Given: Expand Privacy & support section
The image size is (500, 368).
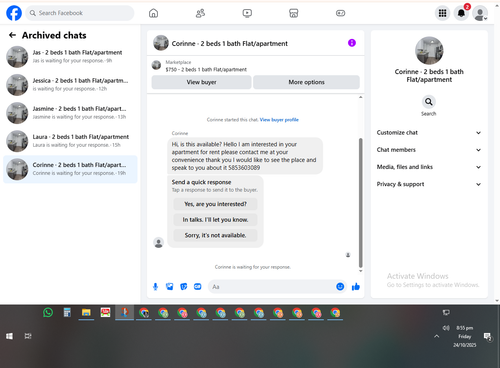Looking at the screenshot, I should [429, 184].
